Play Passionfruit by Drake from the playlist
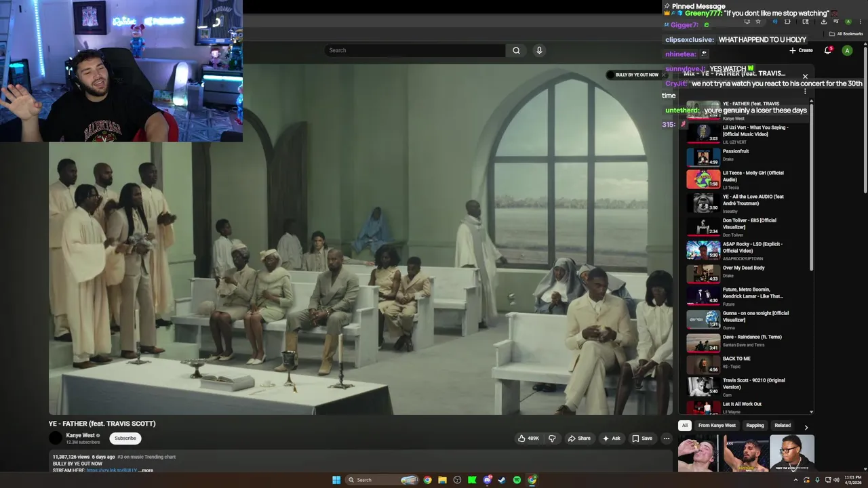Viewport: 868px width, 488px height. click(x=745, y=157)
